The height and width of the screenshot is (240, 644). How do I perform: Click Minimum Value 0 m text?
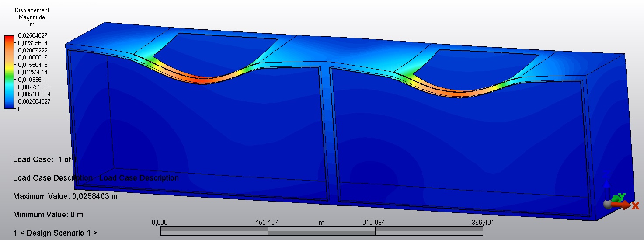click(x=48, y=215)
